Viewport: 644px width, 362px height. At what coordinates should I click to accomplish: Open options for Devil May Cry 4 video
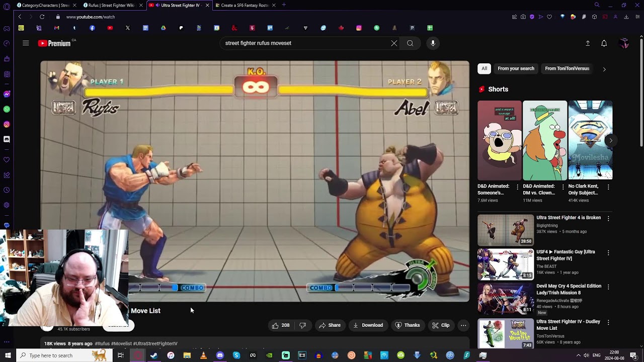coord(608,287)
